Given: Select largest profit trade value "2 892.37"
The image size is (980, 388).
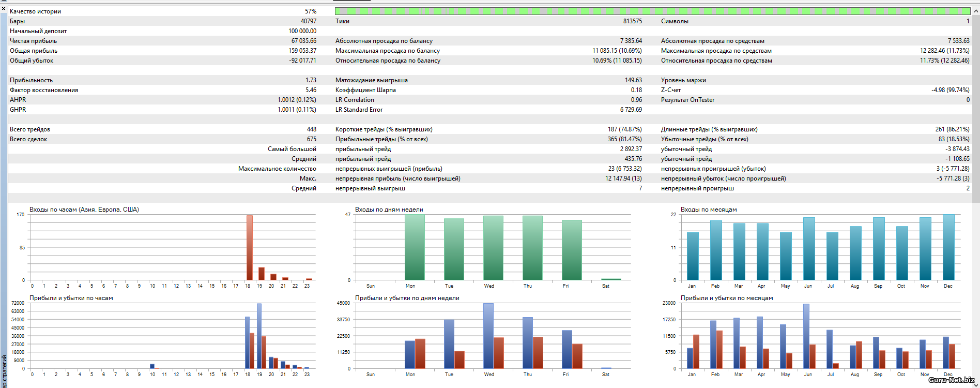Looking at the screenshot, I should 631,149.
